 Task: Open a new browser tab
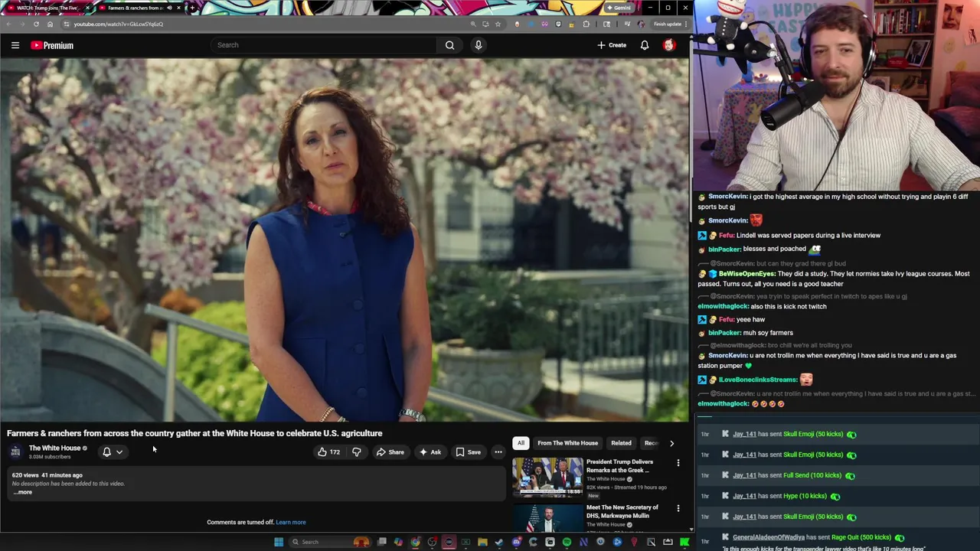192,8
